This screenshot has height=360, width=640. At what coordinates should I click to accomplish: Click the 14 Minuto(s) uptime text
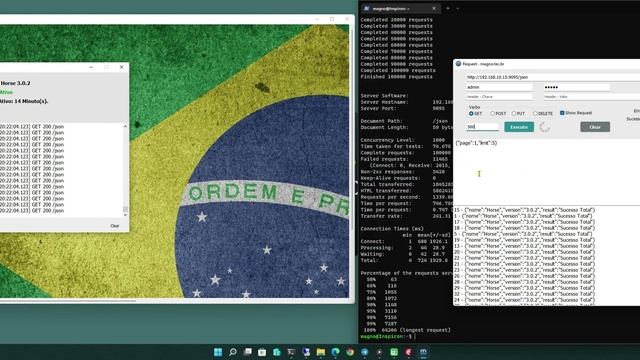24,101
